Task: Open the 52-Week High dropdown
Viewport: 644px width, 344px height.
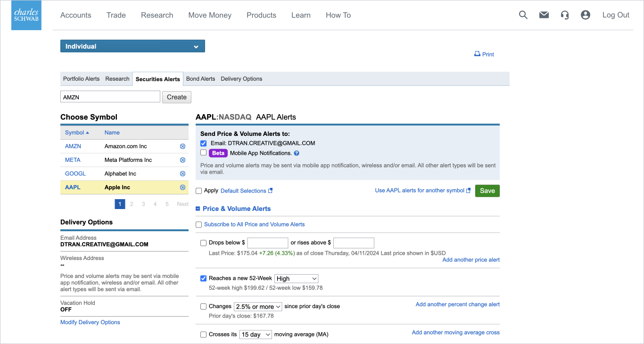Action: click(x=297, y=278)
